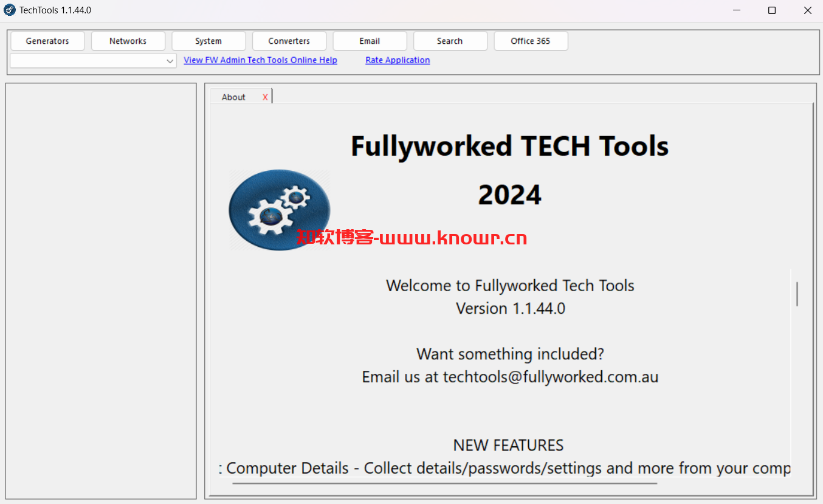The width and height of the screenshot is (823, 504).
Task: Click the 'Version 1.1.44.0' line
Action: click(x=511, y=309)
